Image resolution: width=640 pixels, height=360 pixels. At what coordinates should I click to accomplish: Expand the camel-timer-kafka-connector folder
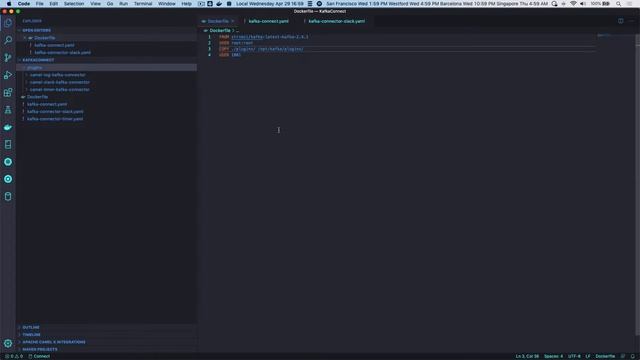pyautogui.click(x=106, y=89)
